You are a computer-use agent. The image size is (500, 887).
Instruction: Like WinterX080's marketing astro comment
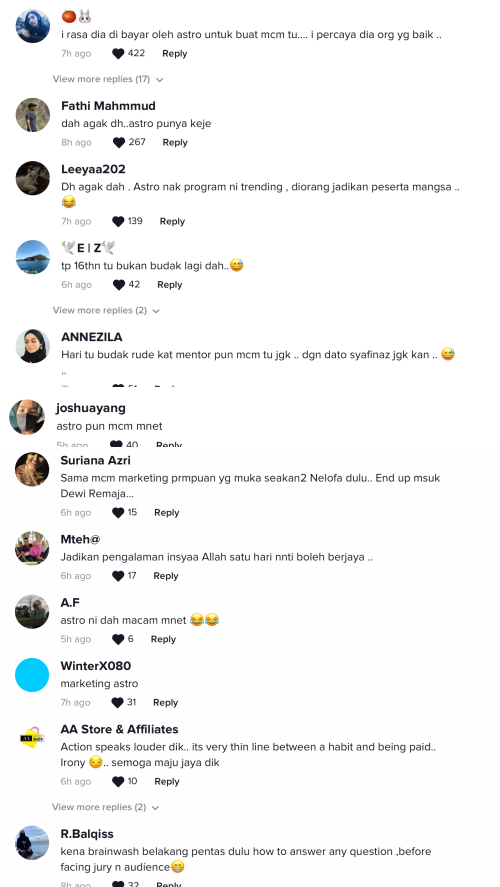pyautogui.click(x=118, y=703)
